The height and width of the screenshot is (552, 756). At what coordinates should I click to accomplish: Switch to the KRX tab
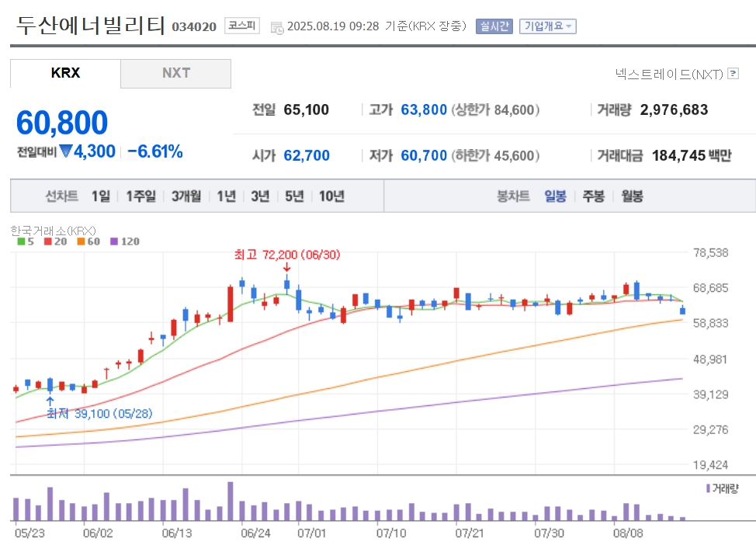pos(65,73)
